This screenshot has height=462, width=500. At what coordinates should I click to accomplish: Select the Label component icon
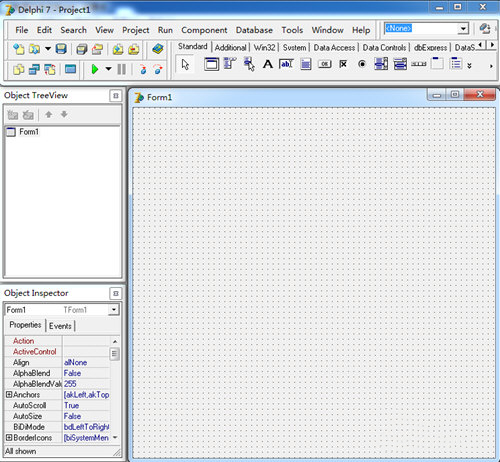click(x=268, y=64)
